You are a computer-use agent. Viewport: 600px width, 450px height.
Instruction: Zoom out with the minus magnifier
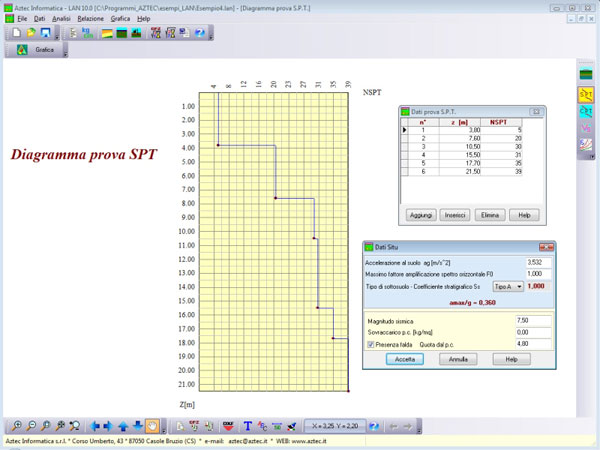pos(31,426)
